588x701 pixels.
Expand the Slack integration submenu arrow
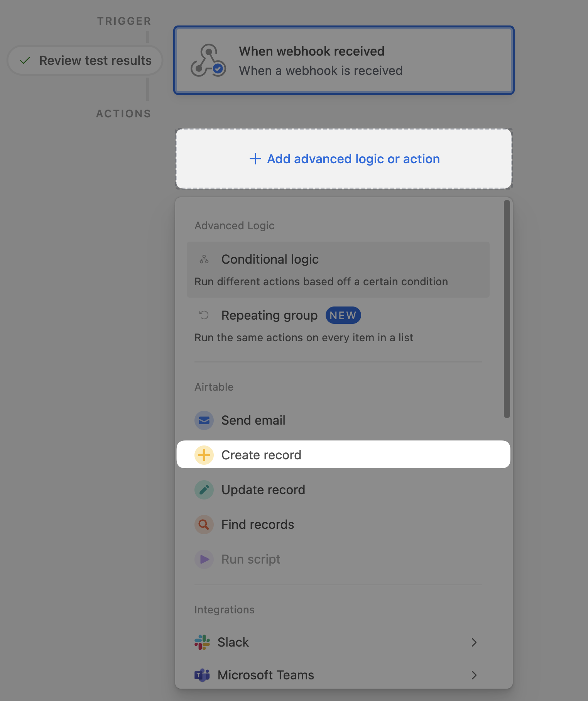pyautogui.click(x=474, y=642)
